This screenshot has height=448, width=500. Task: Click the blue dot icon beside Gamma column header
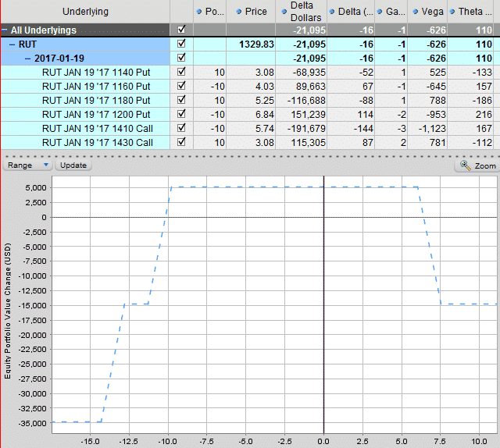380,12
